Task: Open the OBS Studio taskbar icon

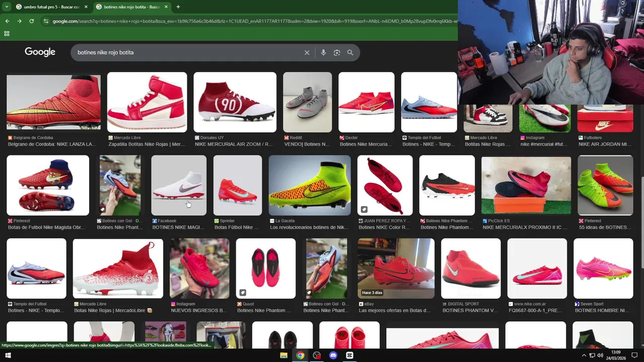Action: point(316,355)
